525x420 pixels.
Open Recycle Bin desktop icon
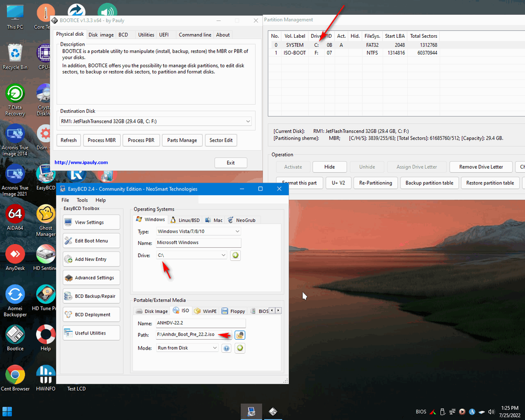point(15,57)
